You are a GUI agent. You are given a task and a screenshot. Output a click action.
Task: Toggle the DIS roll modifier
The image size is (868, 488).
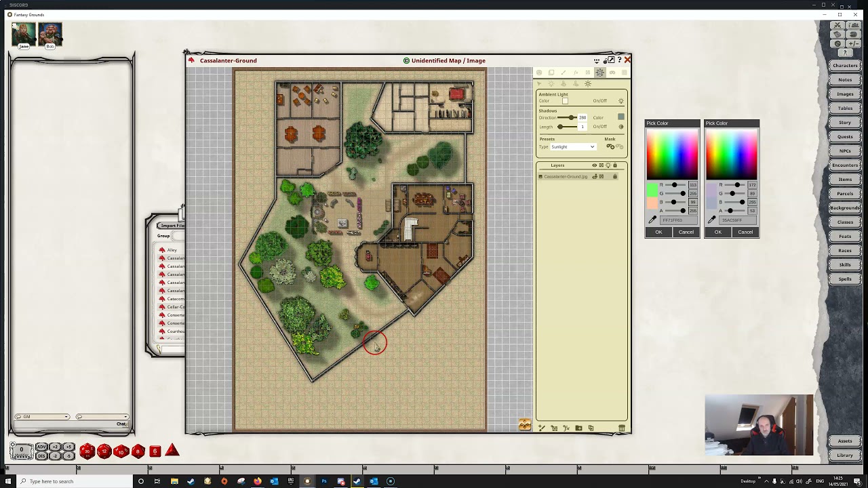coord(42,456)
